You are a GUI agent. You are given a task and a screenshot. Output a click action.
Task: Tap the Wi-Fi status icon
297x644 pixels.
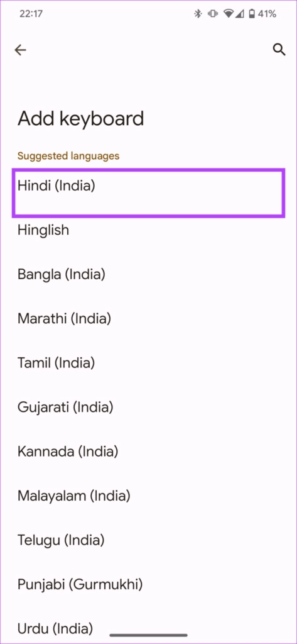coord(228,14)
